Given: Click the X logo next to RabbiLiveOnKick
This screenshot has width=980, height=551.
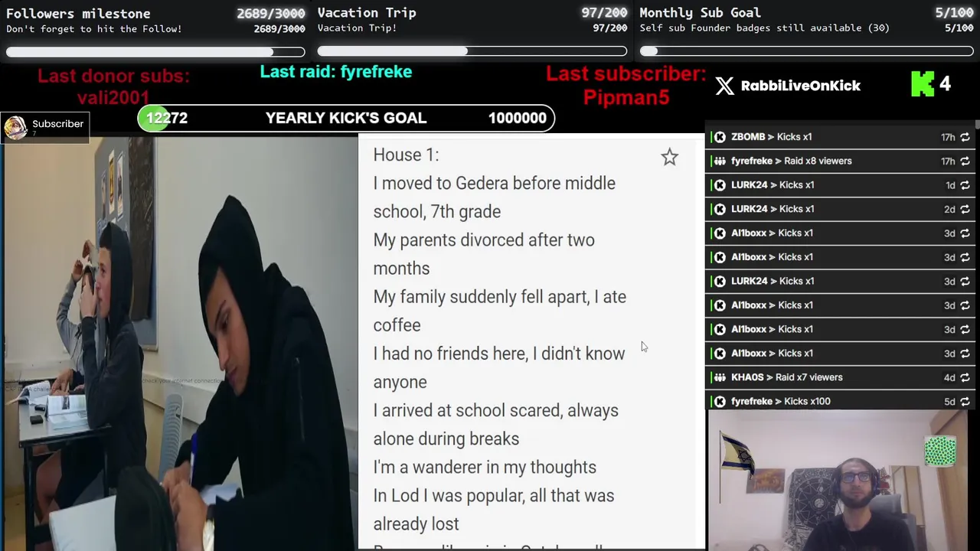Looking at the screenshot, I should [x=724, y=86].
